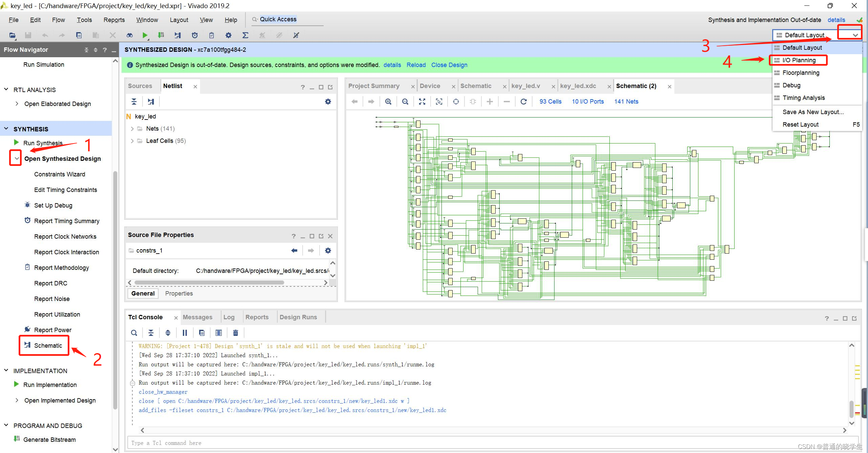Expand the Leaf Cells (95) folder
The width and height of the screenshot is (868, 453).
[x=132, y=141]
